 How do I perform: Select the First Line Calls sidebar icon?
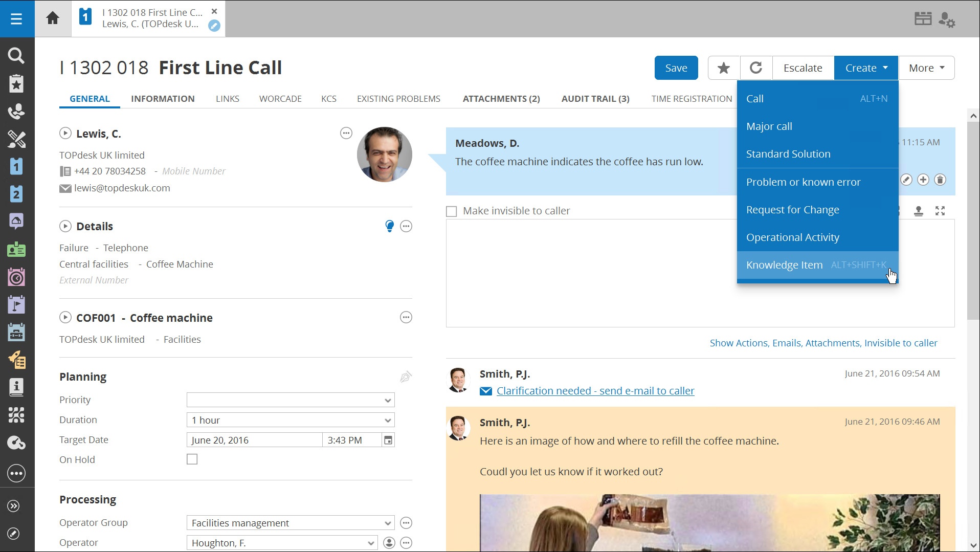[x=17, y=167]
